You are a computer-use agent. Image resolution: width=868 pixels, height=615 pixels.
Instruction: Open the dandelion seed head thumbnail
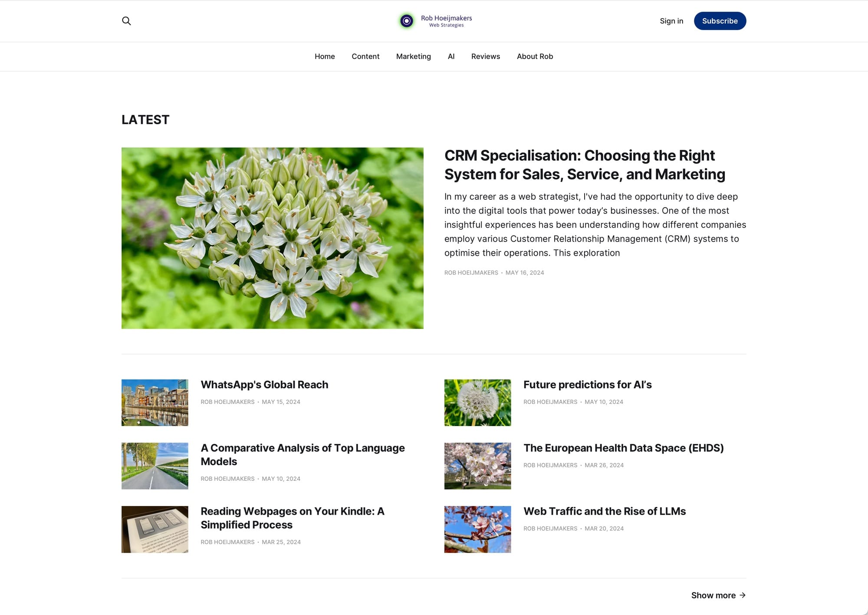pos(477,403)
